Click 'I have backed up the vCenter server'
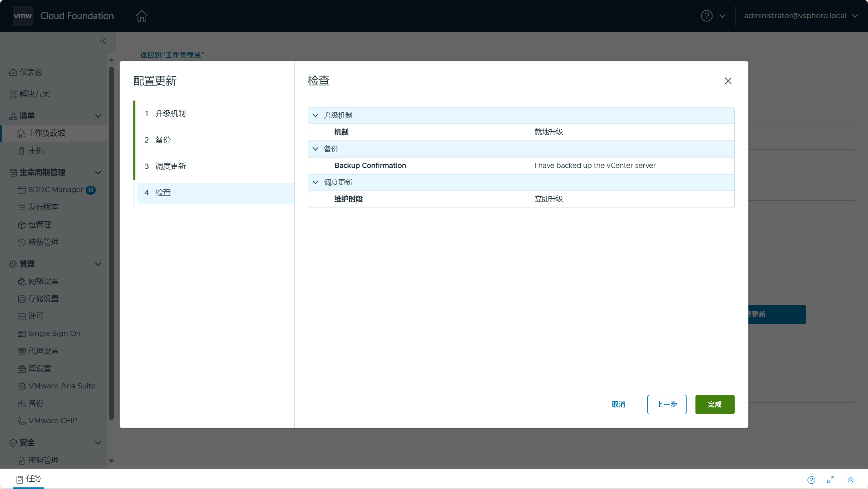Image resolution: width=868 pixels, height=489 pixels. [595, 166]
